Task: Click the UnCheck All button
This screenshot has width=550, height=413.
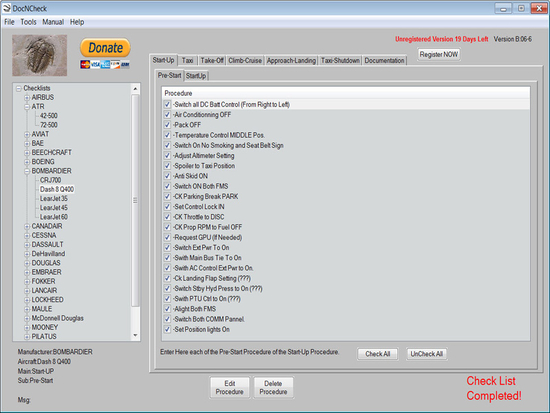Action: (x=427, y=354)
